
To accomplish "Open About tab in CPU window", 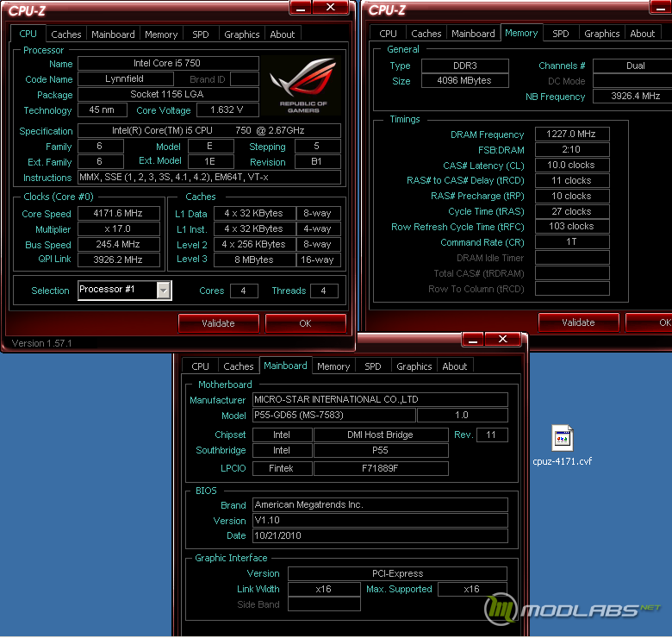I will [282, 34].
